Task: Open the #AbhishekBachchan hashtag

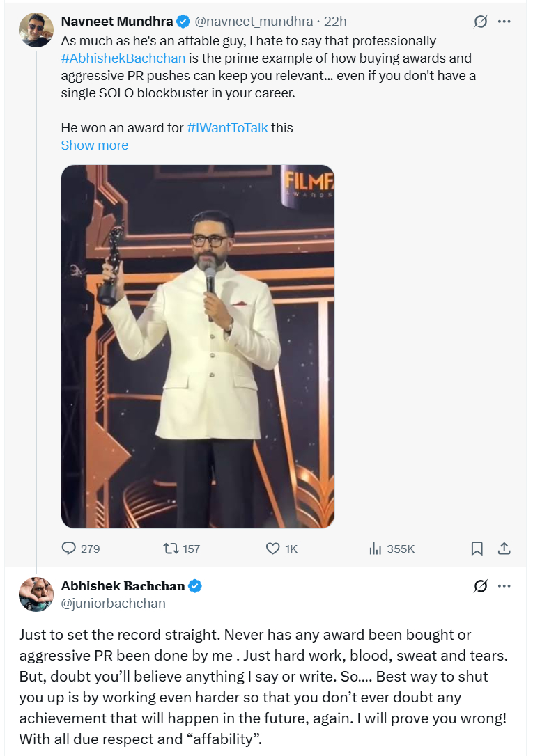Action: [x=123, y=58]
